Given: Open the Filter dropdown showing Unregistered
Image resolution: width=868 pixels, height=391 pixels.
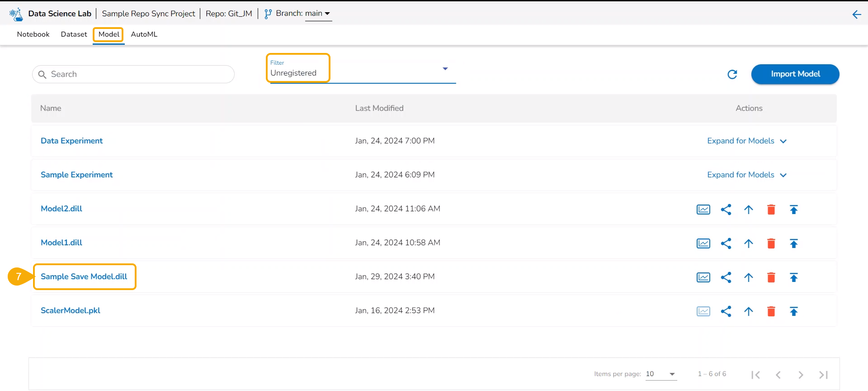Looking at the screenshot, I should tap(362, 70).
